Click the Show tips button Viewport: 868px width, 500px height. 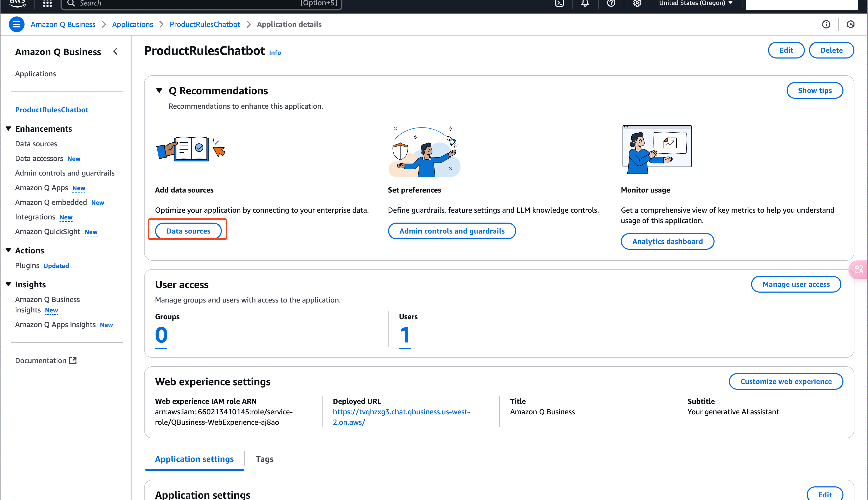[x=815, y=91]
